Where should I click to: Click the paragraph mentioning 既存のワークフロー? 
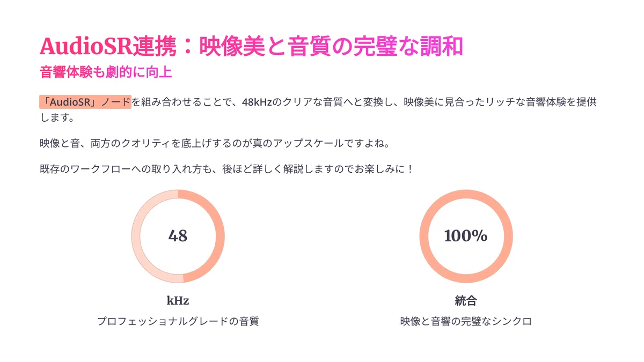pyautogui.click(x=227, y=169)
